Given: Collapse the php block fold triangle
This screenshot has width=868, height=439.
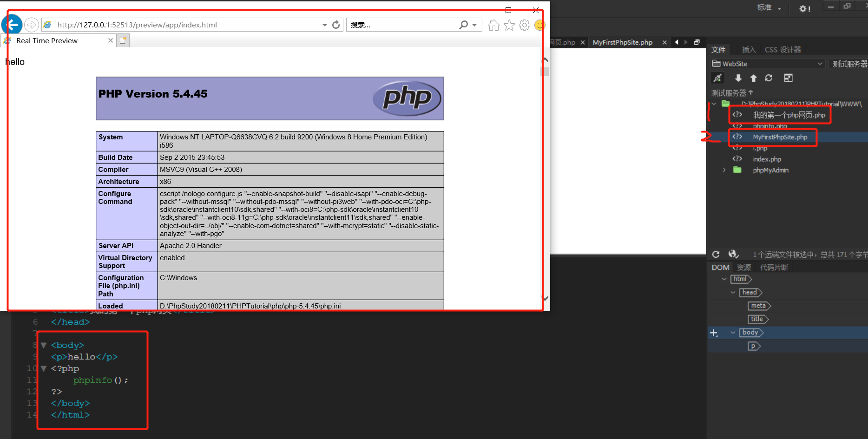Looking at the screenshot, I should tap(44, 368).
